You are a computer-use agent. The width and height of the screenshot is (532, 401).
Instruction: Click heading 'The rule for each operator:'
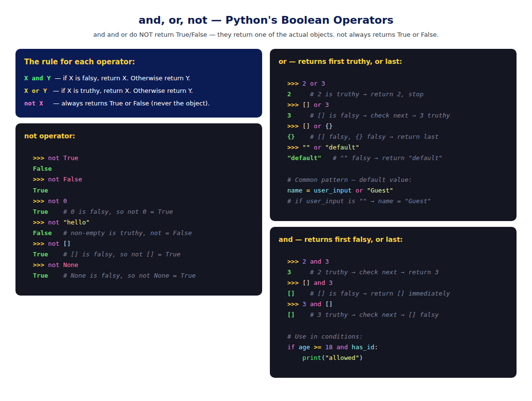tap(79, 62)
